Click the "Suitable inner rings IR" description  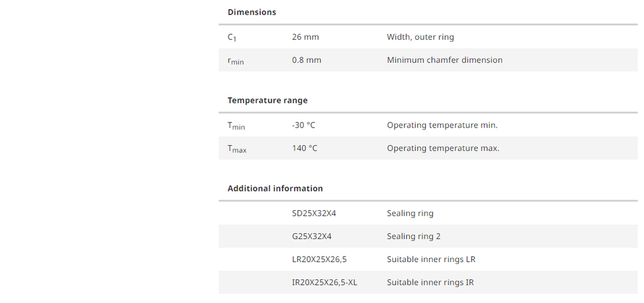click(x=430, y=282)
